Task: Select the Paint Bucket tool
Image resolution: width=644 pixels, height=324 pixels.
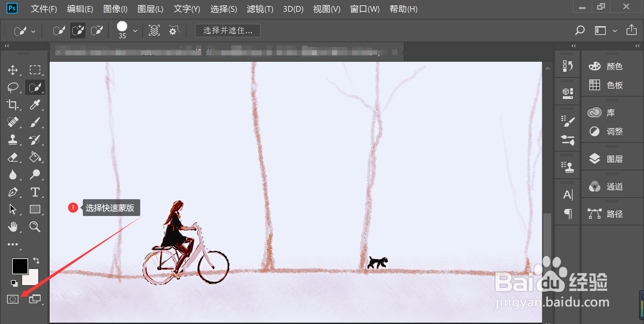Action: click(35, 157)
